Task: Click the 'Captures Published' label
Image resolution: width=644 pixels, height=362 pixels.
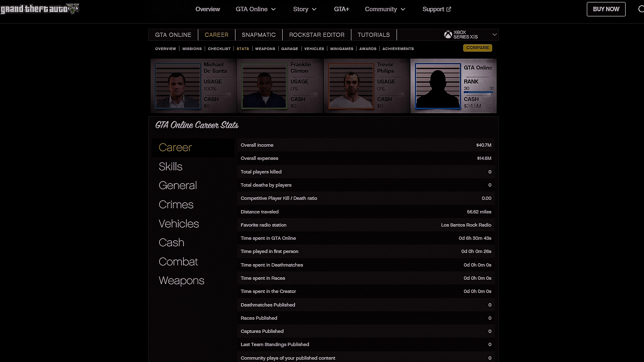Action: tap(262, 331)
